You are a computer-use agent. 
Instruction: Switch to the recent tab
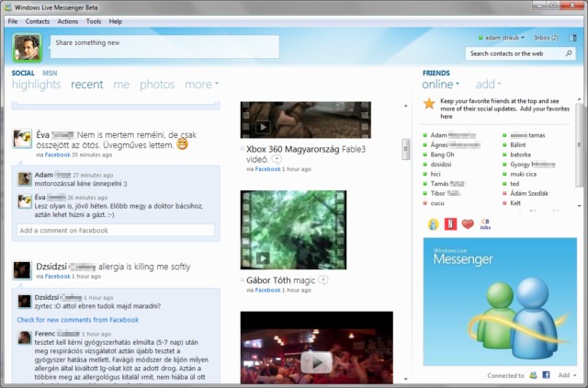(87, 85)
